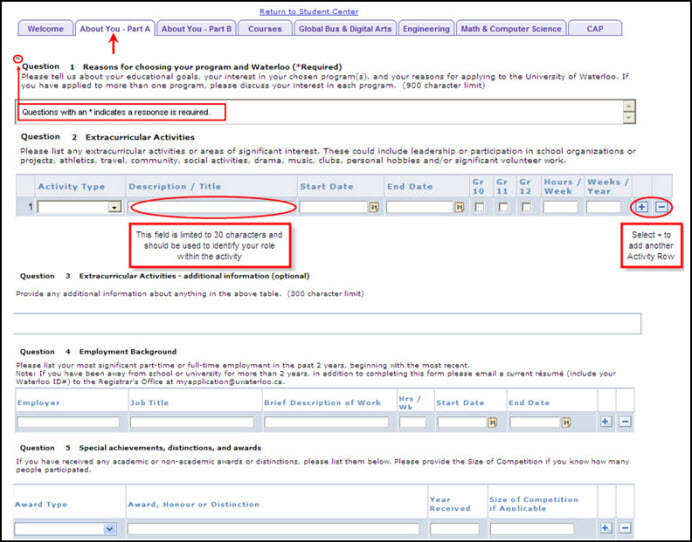Screen dimensions: 692x542
Task: Delete the Award row using minus icon
Action: pos(625,527)
